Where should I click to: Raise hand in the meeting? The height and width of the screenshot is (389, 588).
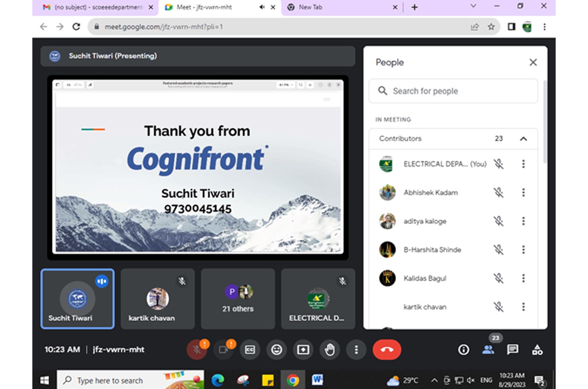click(330, 350)
